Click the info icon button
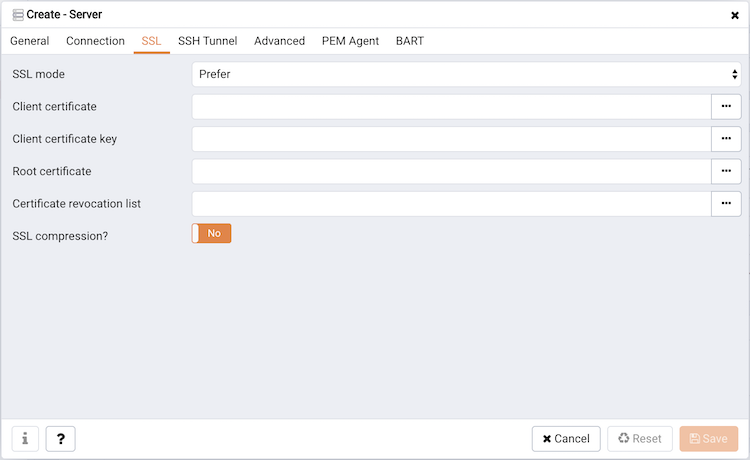The image size is (750, 460). click(25, 438)
